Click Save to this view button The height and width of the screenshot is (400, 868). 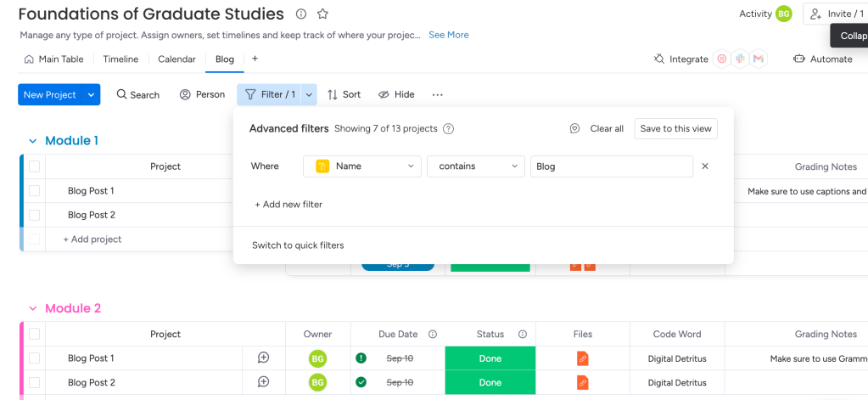[x=675, y=129]
